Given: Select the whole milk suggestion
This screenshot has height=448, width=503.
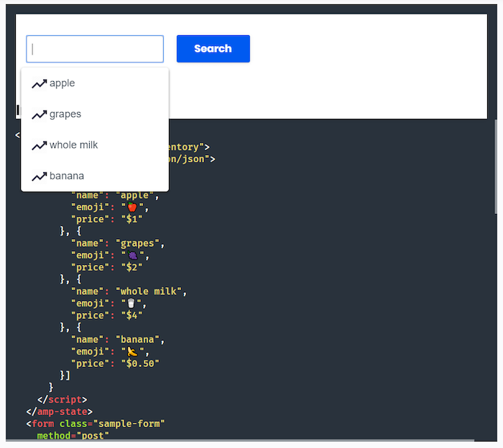Looking at the screenshot, I should click(95, 145).
